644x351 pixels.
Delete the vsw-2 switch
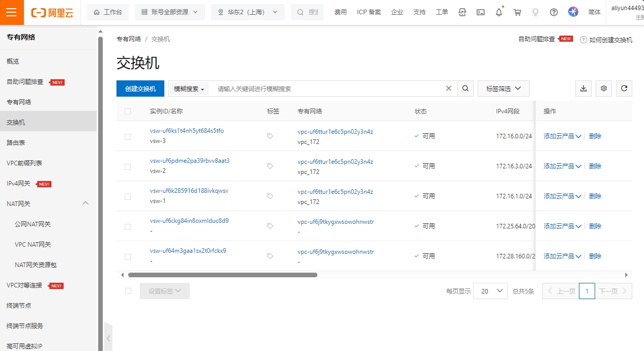coord(595,166)
